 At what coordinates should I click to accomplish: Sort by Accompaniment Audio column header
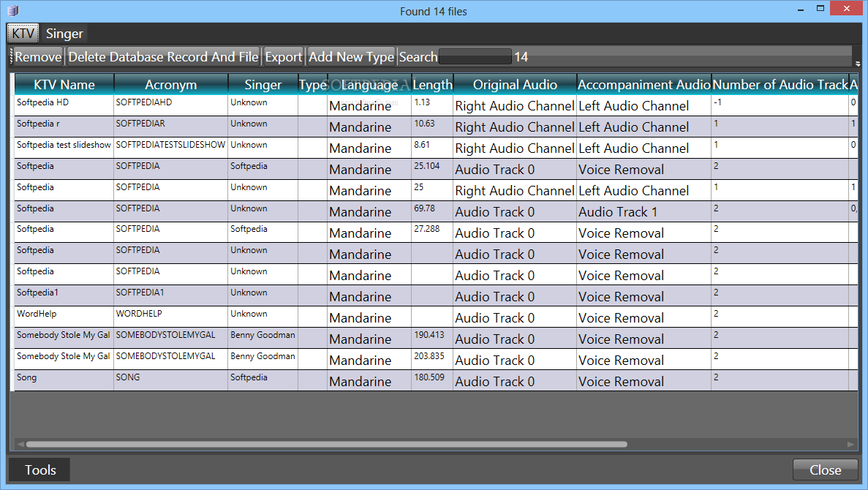click(x=644, y=84)
